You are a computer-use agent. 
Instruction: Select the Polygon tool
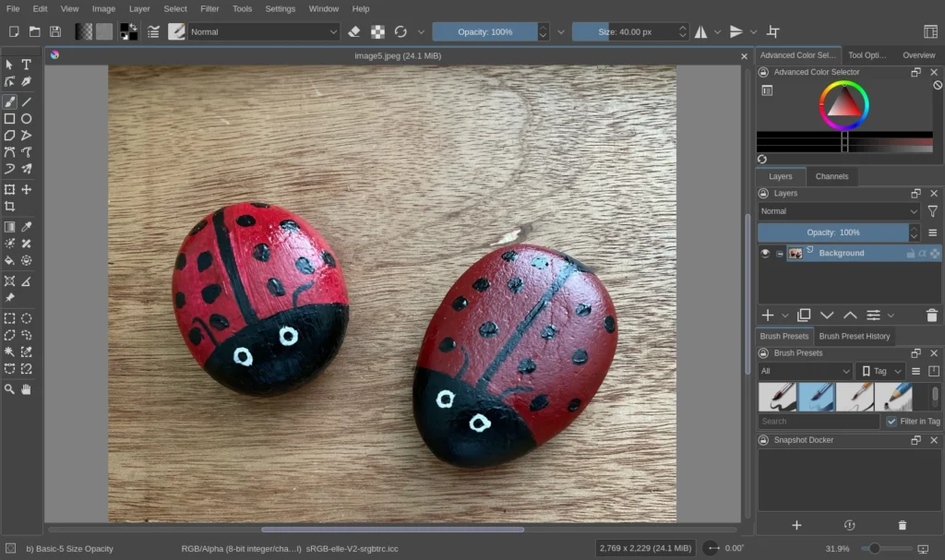[9, 136]
